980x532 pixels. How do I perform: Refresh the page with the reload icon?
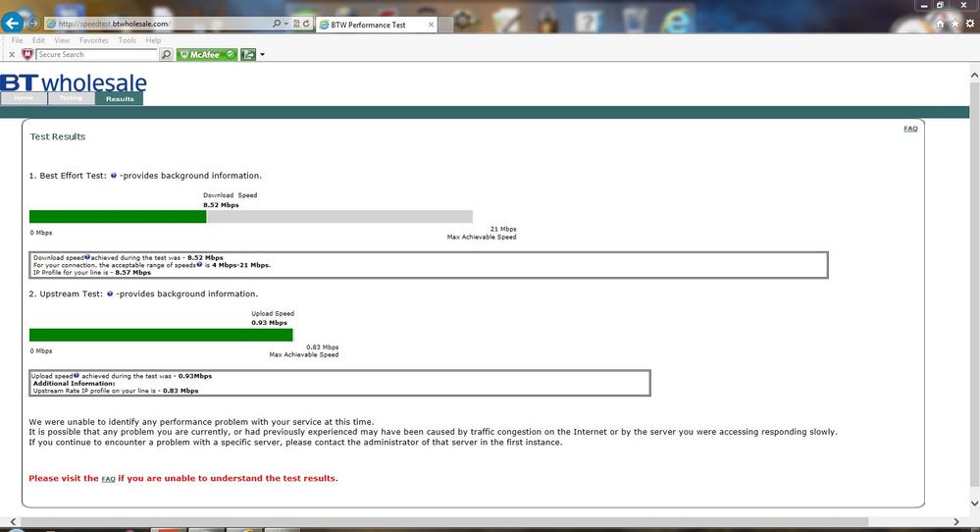[306, 24]
